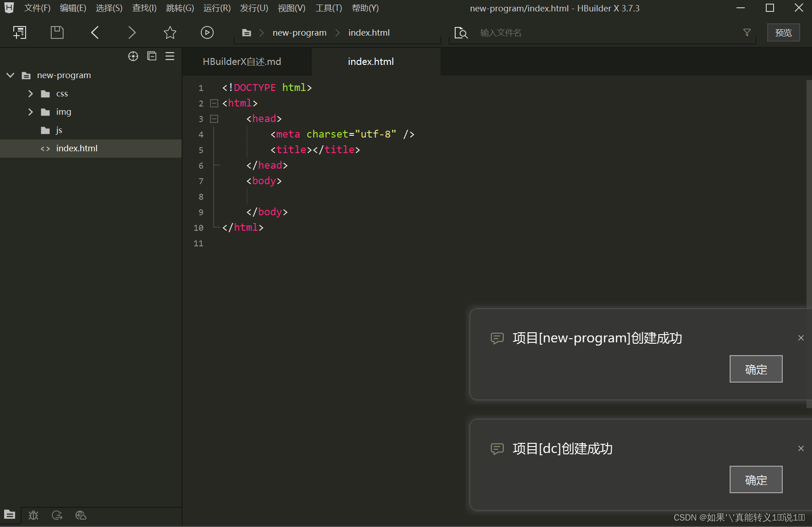The height and width of the screenshot is (527, 812).
Task: Click the bookmark star icon
Action: coord(170,32)
